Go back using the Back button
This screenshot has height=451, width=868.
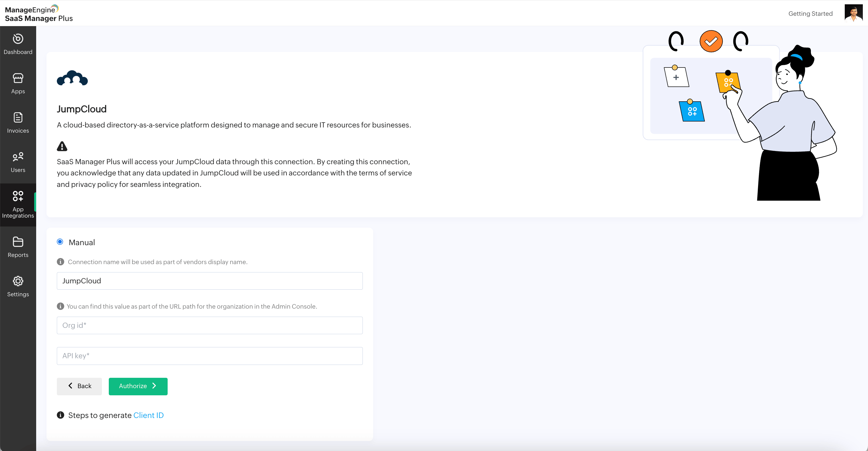click(79, 386)
